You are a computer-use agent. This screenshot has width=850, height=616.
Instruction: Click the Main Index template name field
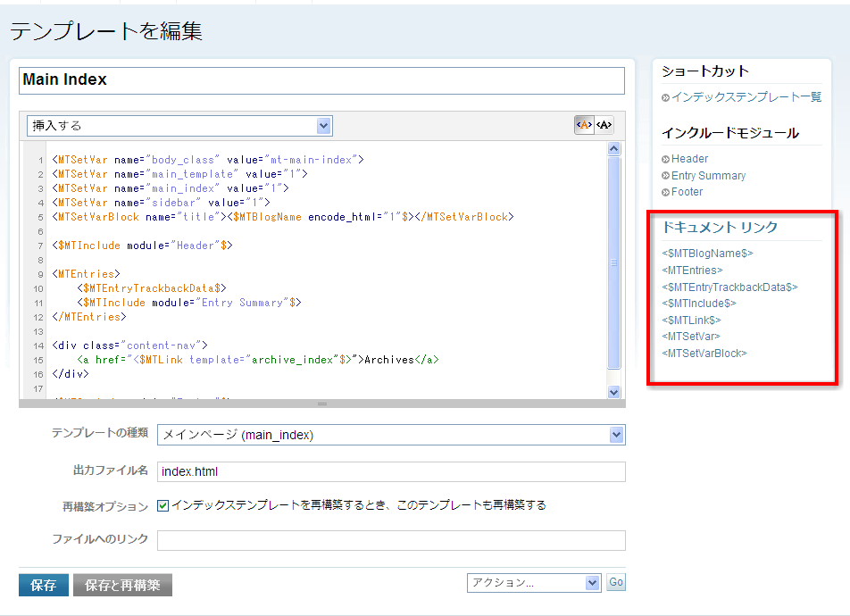tap(321, 80)
